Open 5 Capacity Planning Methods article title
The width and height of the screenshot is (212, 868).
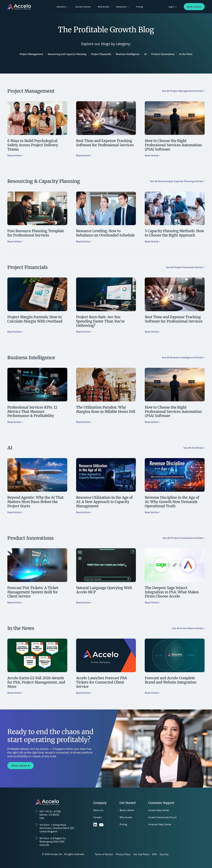click(174, 233)
